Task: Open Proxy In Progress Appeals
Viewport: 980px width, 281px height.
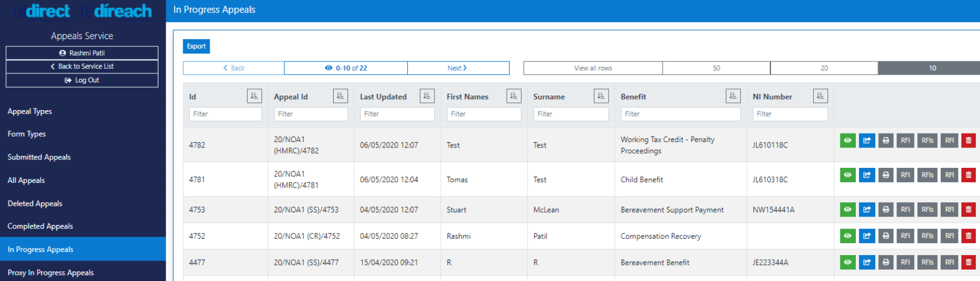Action: tap(83, 273)
